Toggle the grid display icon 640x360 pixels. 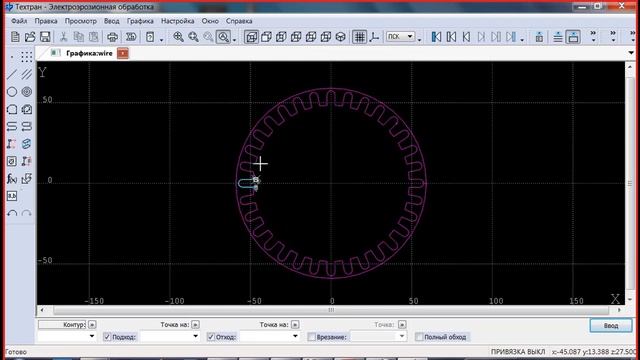pos(359,37)
